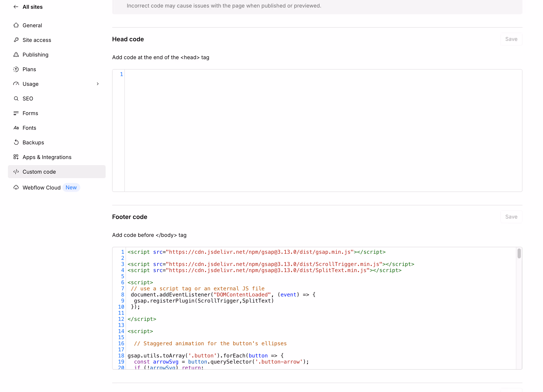Open the Apps & Integrations grid icon
Screen dimensions: 543x392
[16, 157]
